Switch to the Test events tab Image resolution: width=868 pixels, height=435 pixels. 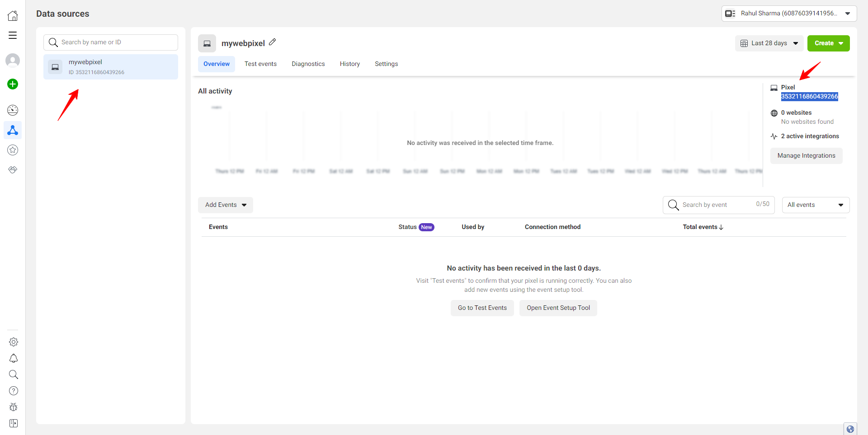click(x=260, y=64)
